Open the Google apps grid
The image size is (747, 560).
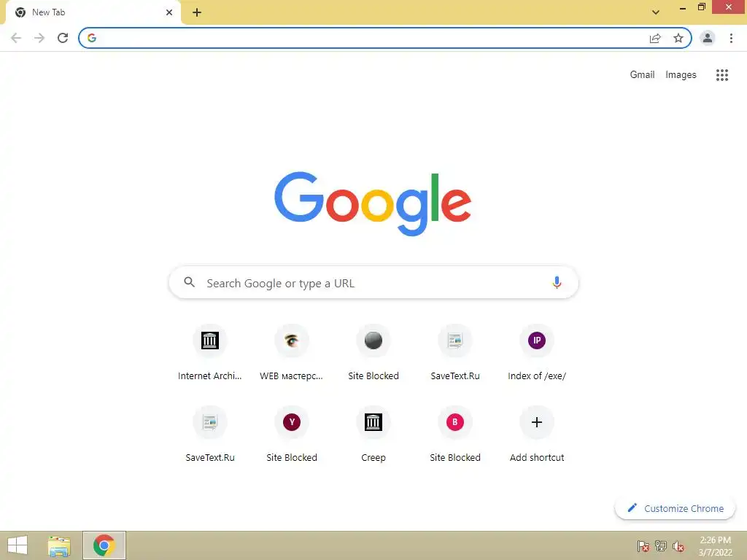pos(722,75)
